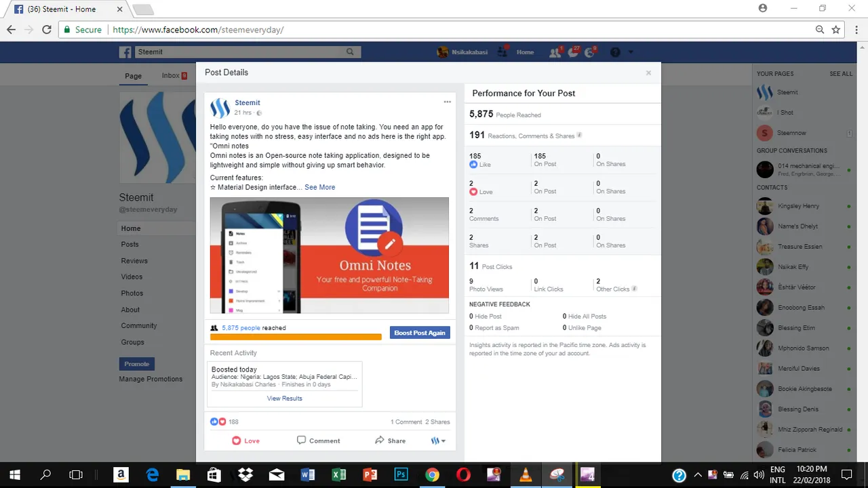868x488 pixels.
Task: Click the Comment button on post
Action: point(318,441)
